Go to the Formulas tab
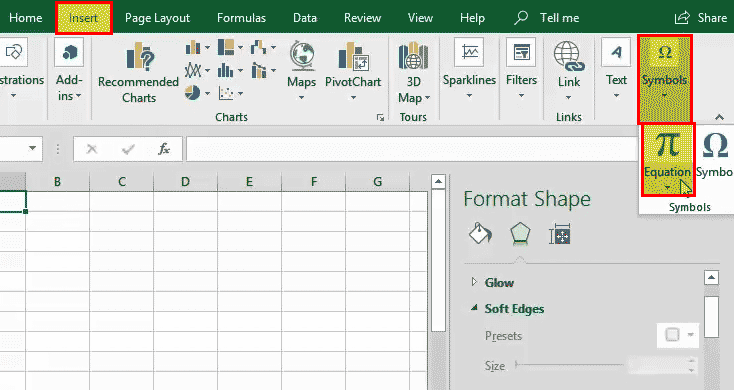Image resolution: width=734 pixels, height=390 pixels. point(241,18)
